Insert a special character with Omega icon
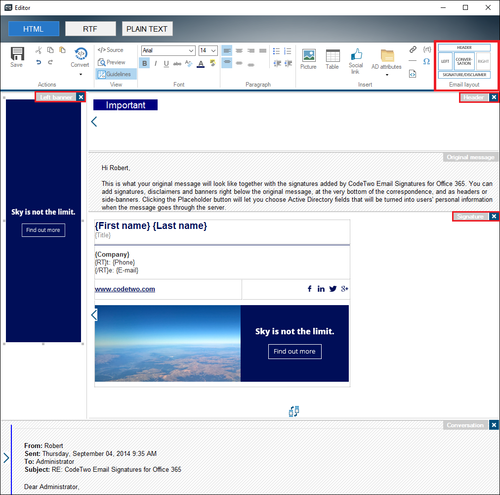 (426, 62)
